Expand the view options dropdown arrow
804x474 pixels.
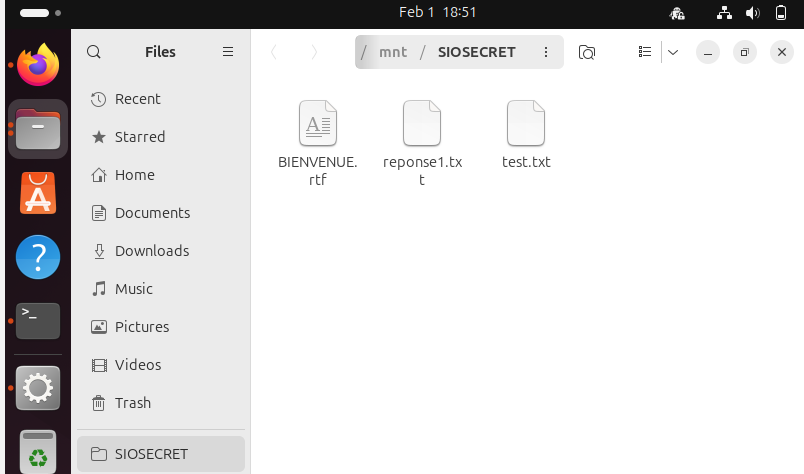click(673, 52)
